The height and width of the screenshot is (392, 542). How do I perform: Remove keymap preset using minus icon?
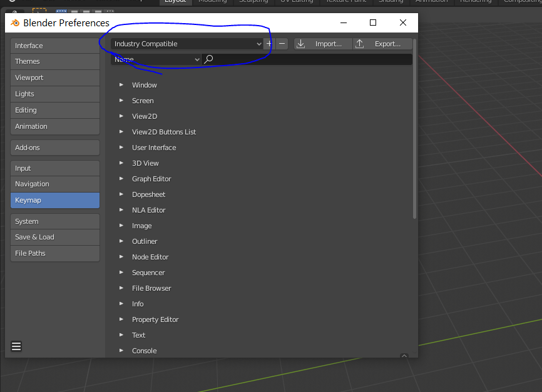[x=282, y=44]
